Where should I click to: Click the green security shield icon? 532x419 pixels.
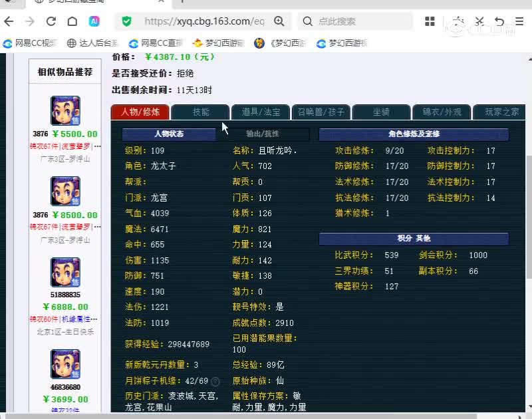point(126,21)
